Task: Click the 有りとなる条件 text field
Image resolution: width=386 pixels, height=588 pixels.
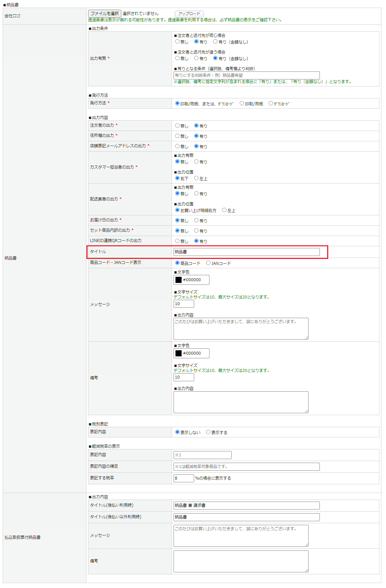Action: coord(246,75)
